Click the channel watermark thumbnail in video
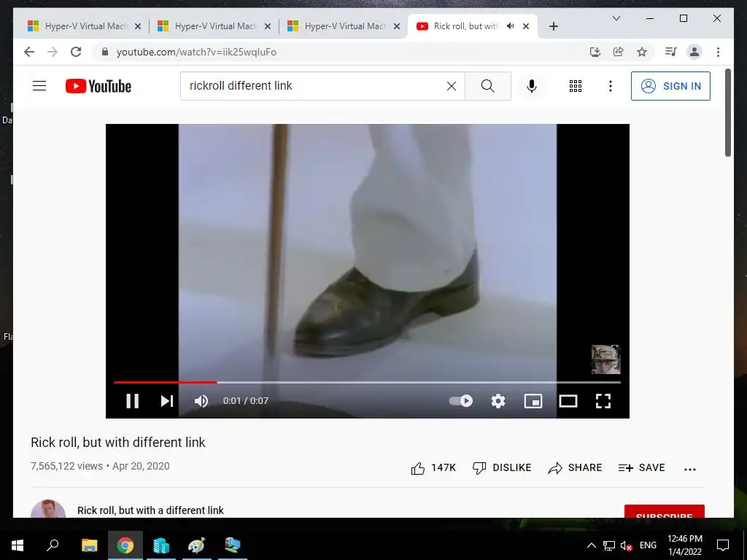 click(605, 359)
